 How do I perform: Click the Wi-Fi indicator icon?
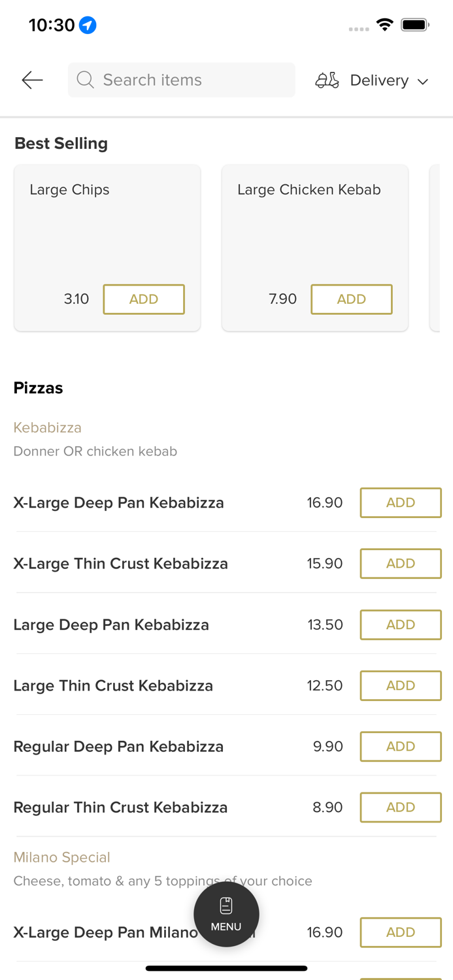tap(384, 24)
